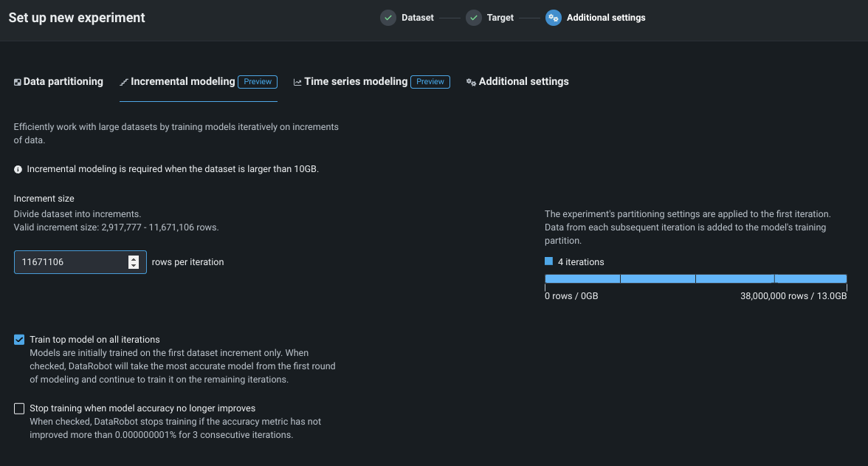Open the Additional settings tab label
This screenshot has height=466, width=868.
point(523,81)
